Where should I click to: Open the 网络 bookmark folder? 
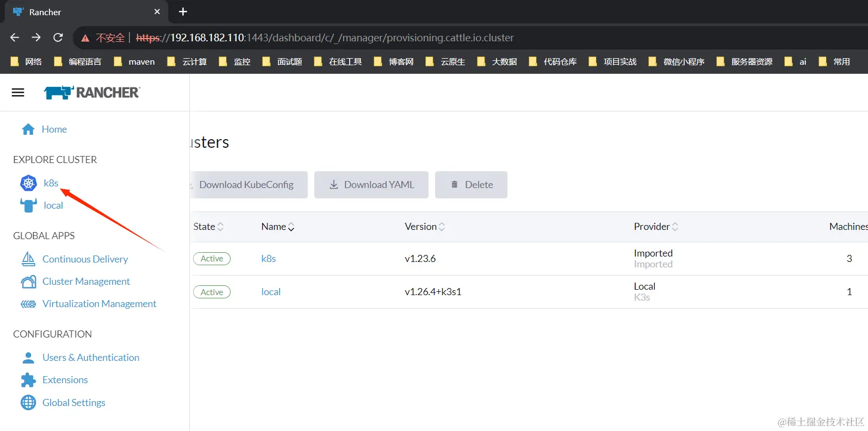click(x=27, y=61)
